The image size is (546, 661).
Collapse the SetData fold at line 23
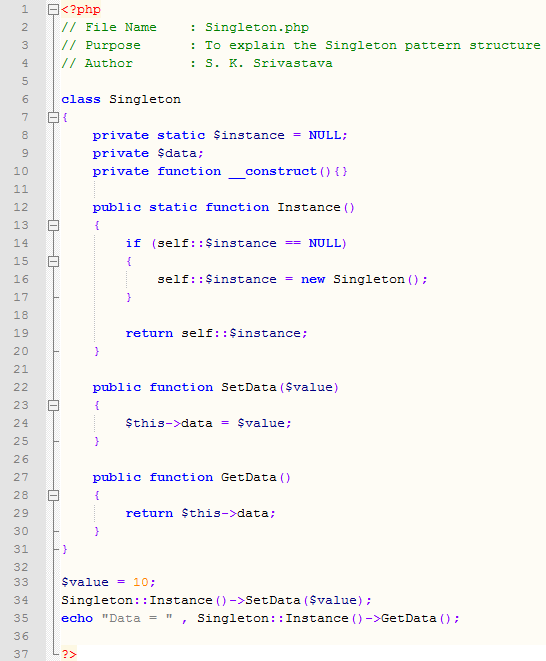[x=53, y=406]
